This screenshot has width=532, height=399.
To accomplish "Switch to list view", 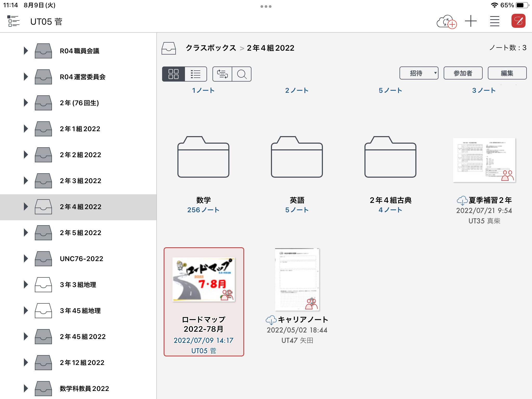I will tap(196, 74).
